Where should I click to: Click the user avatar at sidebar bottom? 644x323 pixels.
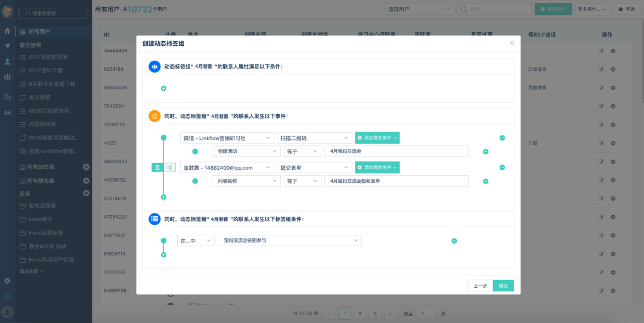pyautogui.click(x=7, y=312)
